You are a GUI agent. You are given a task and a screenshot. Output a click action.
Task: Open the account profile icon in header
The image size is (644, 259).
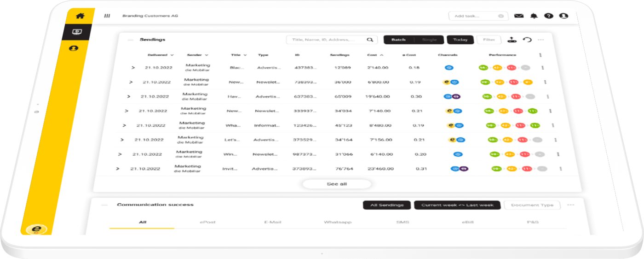[x=563, y=16]
